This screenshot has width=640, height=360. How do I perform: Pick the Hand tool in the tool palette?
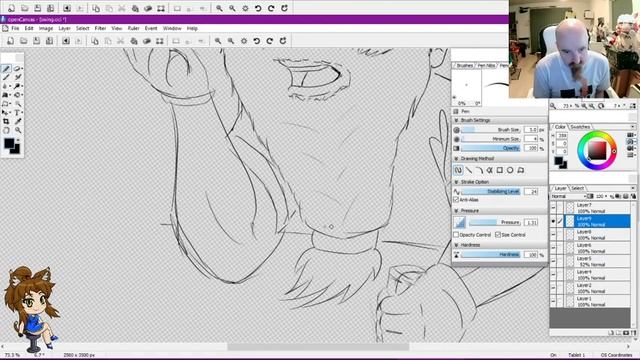click(6, 130)
